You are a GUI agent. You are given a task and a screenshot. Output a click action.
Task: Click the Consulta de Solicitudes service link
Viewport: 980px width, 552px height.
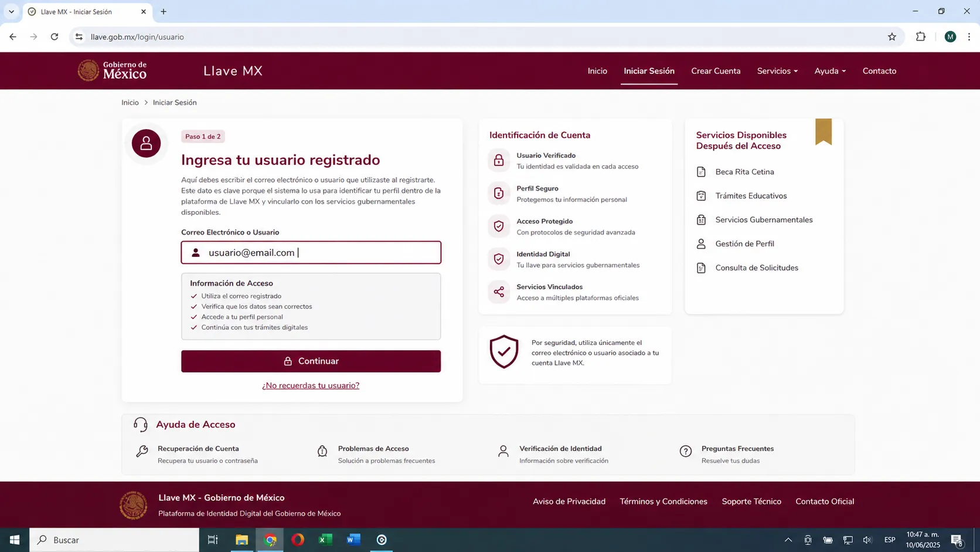pyautogui.click(x=757, y=268)
